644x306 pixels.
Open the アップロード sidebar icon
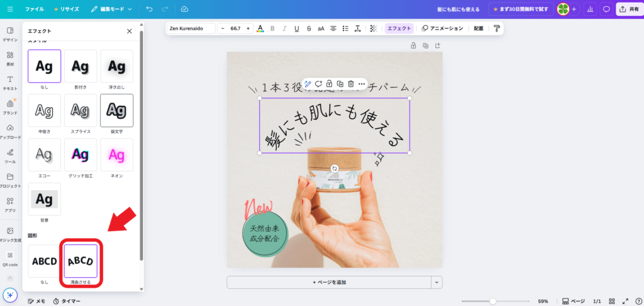tap(10, 131)
